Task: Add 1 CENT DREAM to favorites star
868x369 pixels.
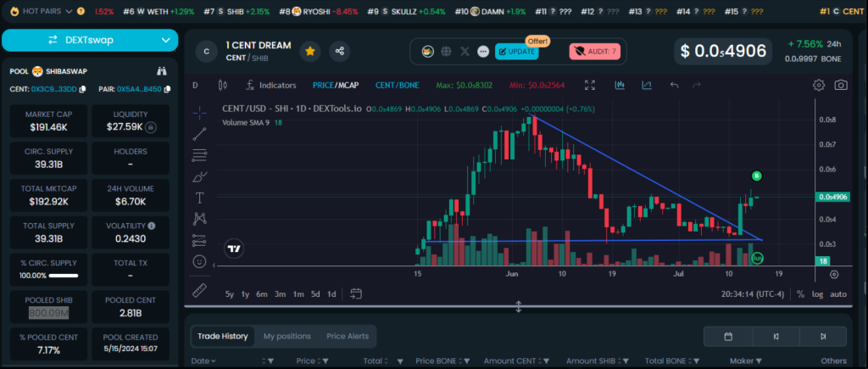Action: 310,52
